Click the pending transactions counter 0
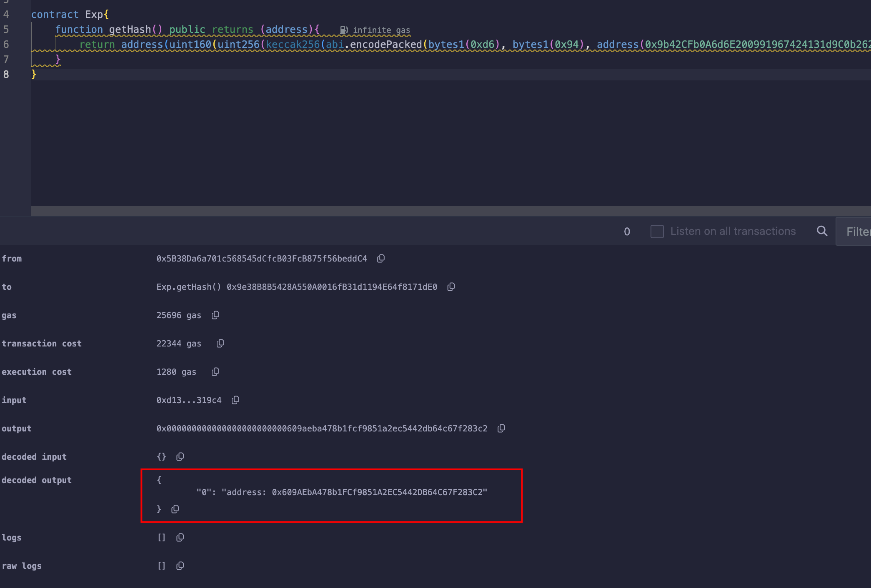871x588 pixels. (x=627, y=232)
